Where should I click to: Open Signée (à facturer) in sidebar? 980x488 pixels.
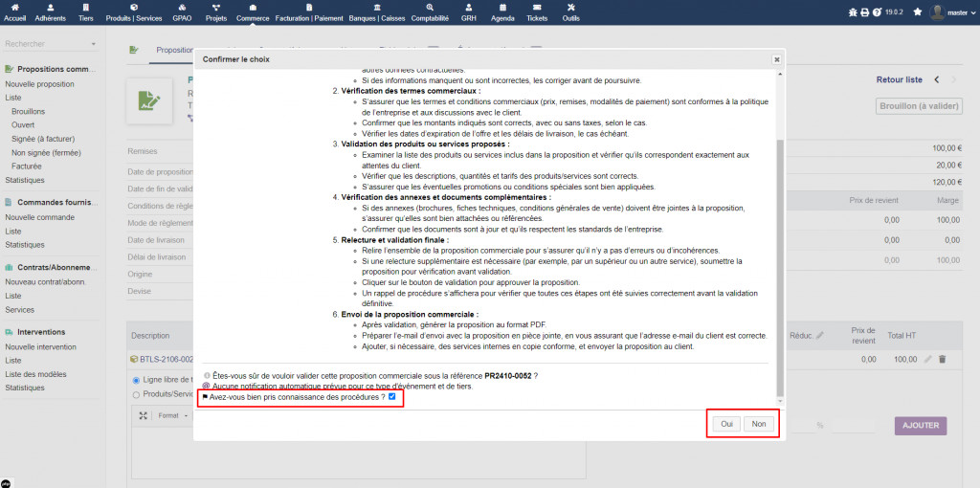coord(43,139)
